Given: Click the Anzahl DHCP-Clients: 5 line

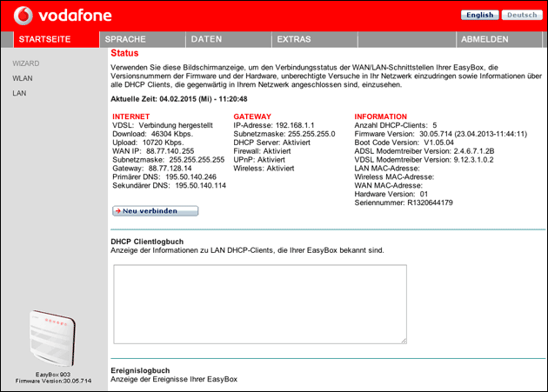Looking at the screenshot, I should [395, 125].
